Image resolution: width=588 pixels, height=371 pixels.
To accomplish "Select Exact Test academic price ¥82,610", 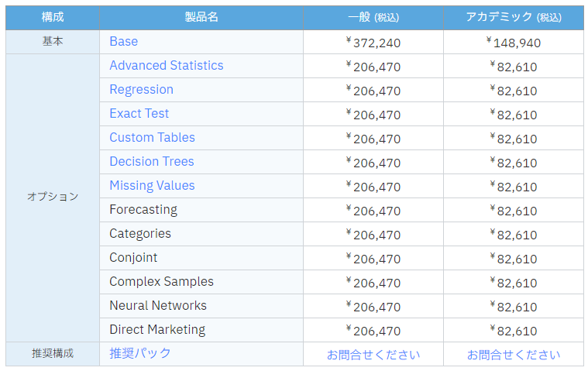I will point(514,115).
